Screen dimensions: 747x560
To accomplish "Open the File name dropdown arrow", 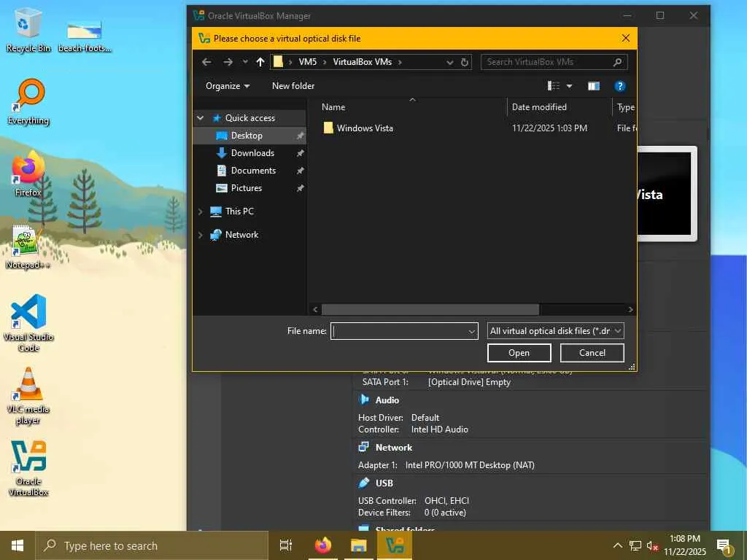I will (472, 332).
